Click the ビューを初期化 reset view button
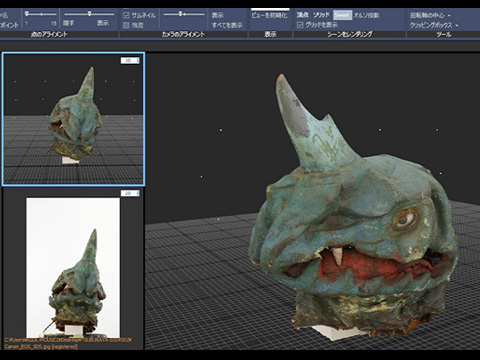Viewport: 480px width, 360px height. (269, 15)
